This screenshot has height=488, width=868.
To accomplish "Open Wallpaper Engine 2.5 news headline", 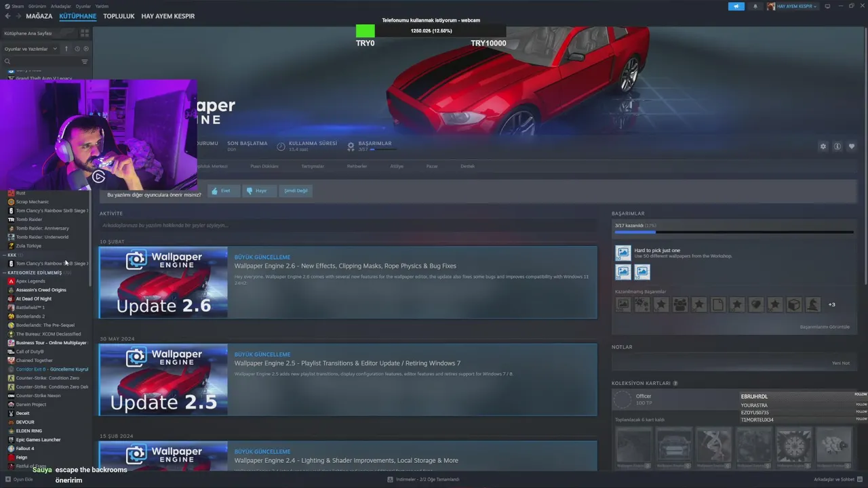I will 347,363.
